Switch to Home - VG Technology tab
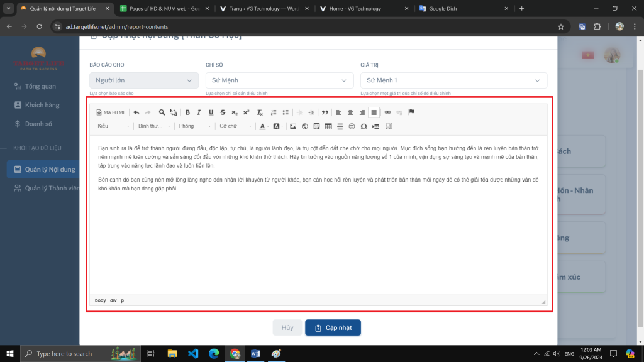This screenshot has width=644, height=362. point(364,8)
